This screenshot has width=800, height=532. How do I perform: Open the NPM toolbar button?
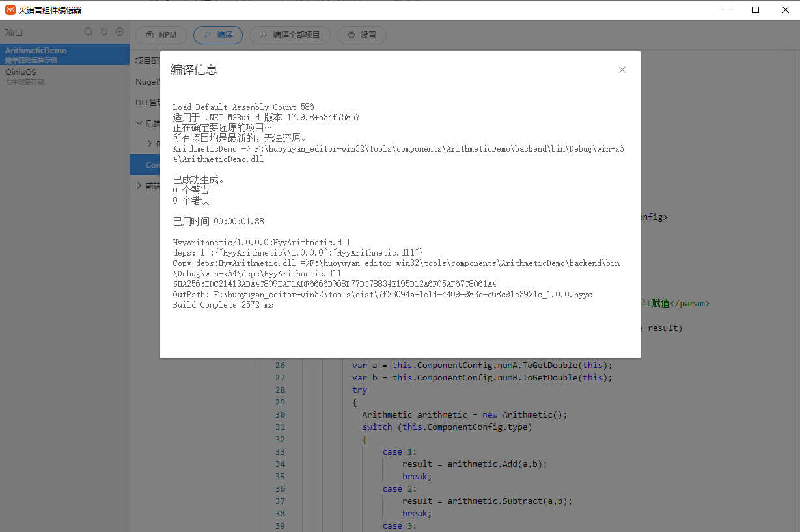tap(161, 35)
